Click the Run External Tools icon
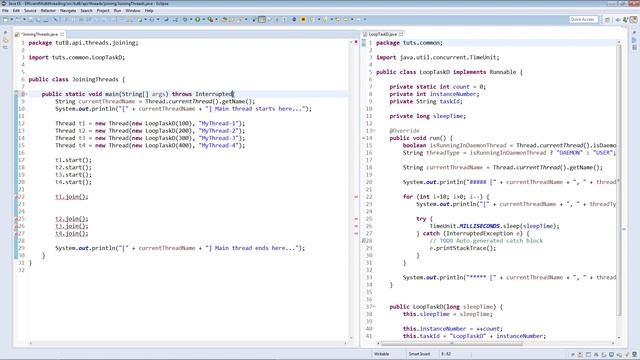640x360 pixels. [x=210, y=19]
